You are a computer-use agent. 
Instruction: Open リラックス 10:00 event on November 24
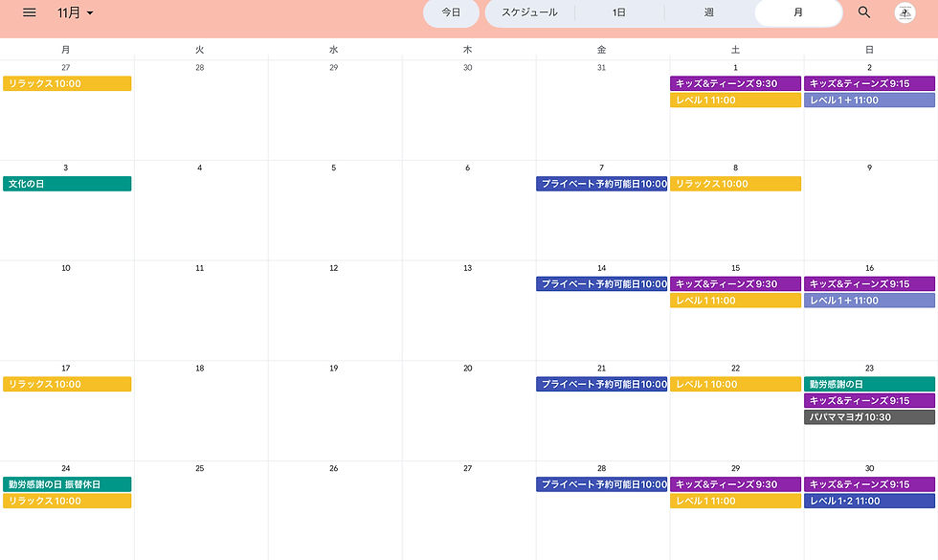tap(67, 501)
